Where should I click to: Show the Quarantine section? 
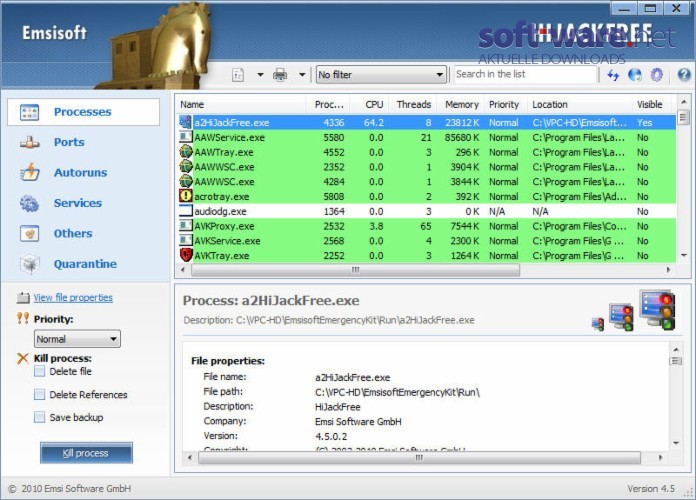tap(85, 264)
